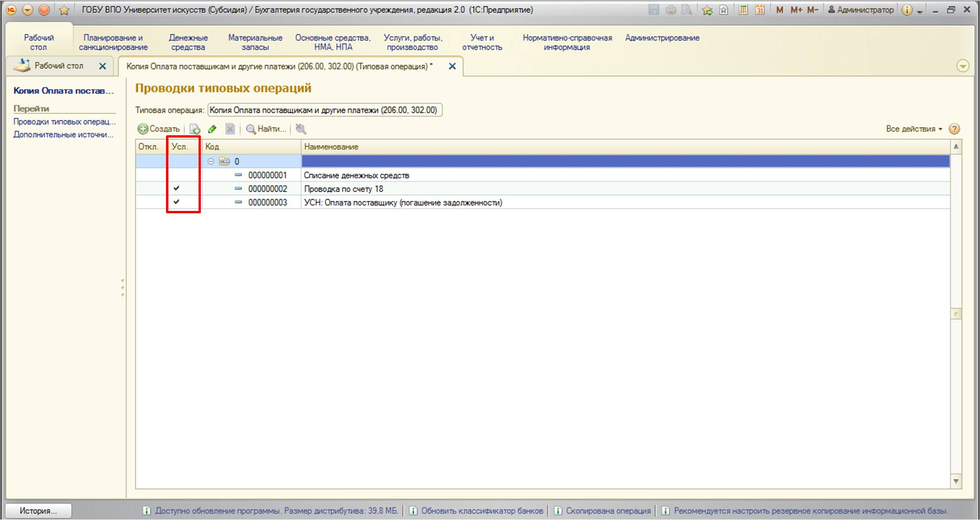Open the calculator from the title bar
This screenshot has height=520, width=980.
[x=743, y=10]
